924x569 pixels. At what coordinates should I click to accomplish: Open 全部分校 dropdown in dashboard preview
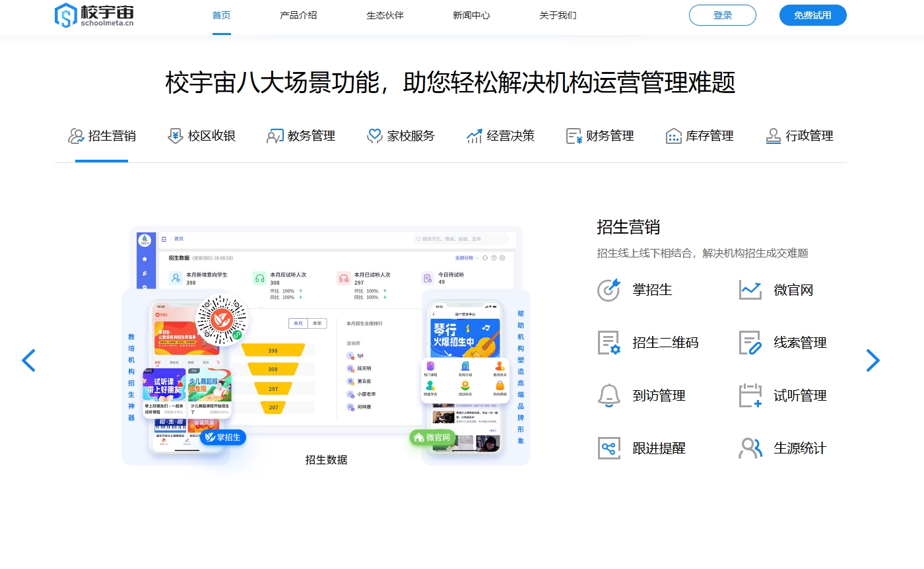pyautogui.click(x=466, y=258)
